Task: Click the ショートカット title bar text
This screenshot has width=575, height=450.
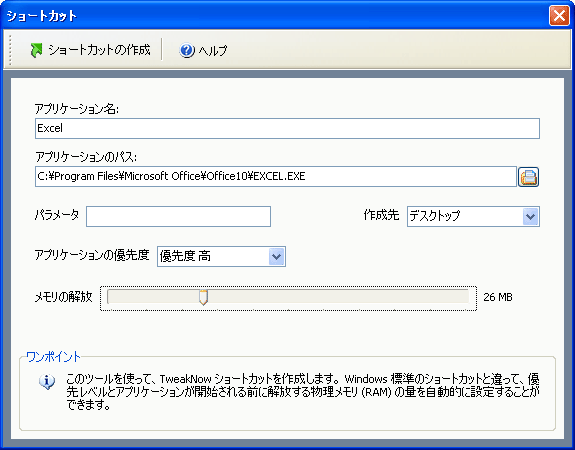Action: click(x=41, y=16)
